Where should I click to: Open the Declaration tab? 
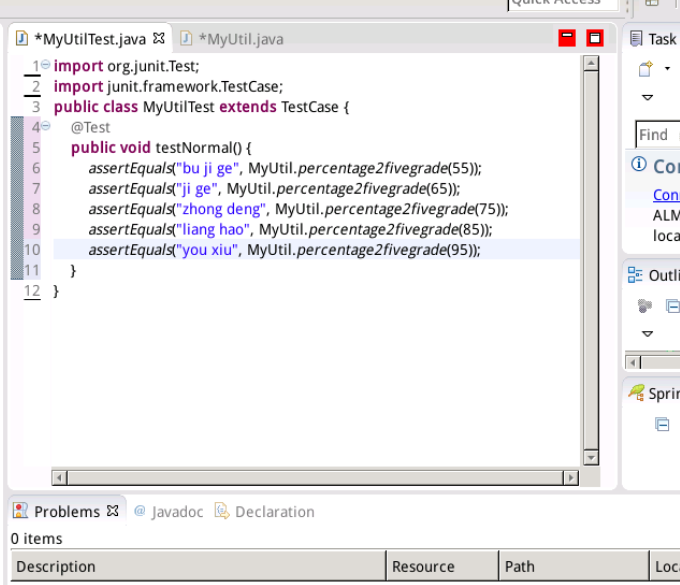pyautogui.click(x=265, y=512)
